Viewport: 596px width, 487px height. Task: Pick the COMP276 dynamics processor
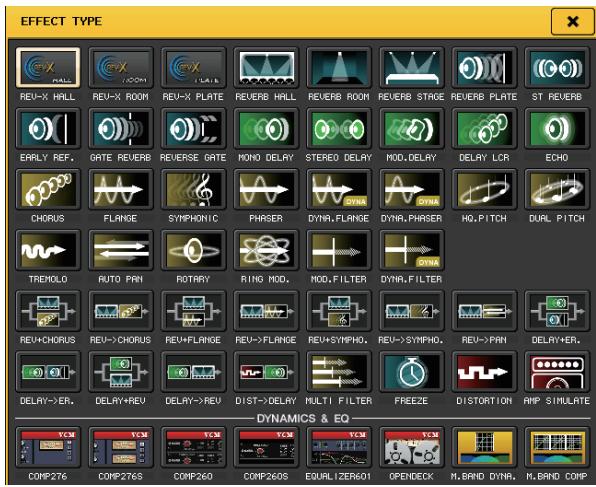pos(48,447)
